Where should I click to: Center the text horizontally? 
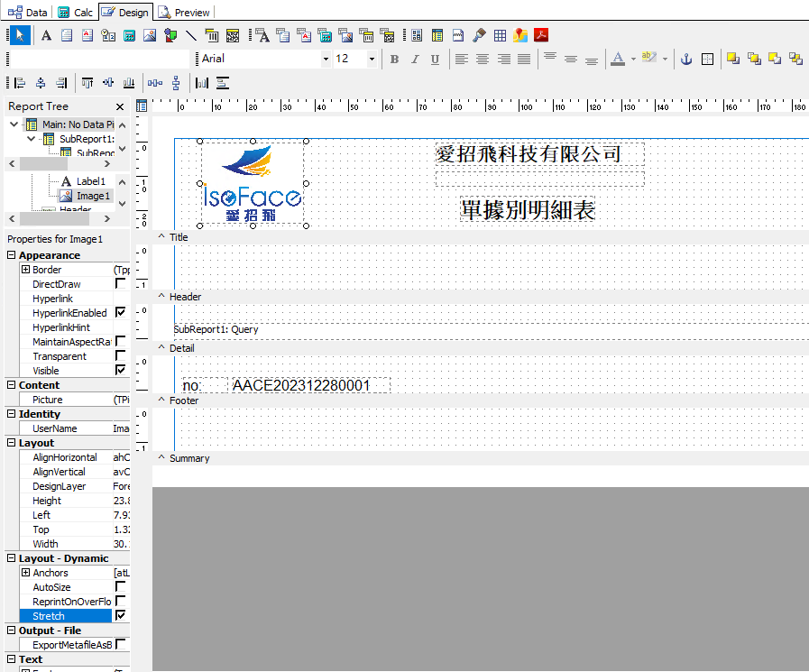click(483, 60)
